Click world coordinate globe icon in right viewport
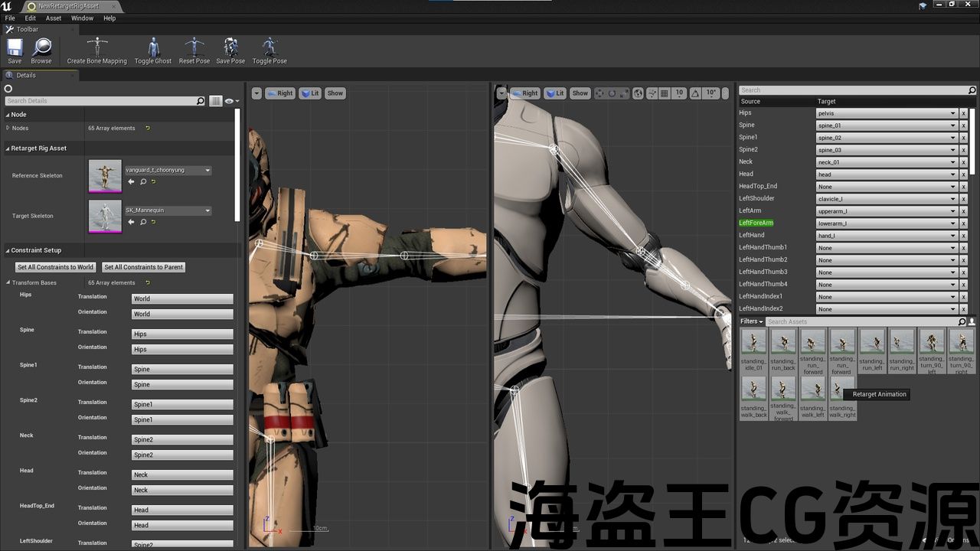Viewport: 980px width, 551px height. pyautogui.click(x=638, y=93)
